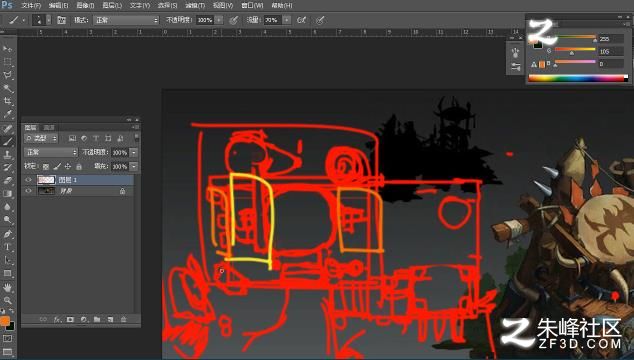634x360 pixels.
Task: Open the 窗口(W) menu
Action: tap(252, 6)
